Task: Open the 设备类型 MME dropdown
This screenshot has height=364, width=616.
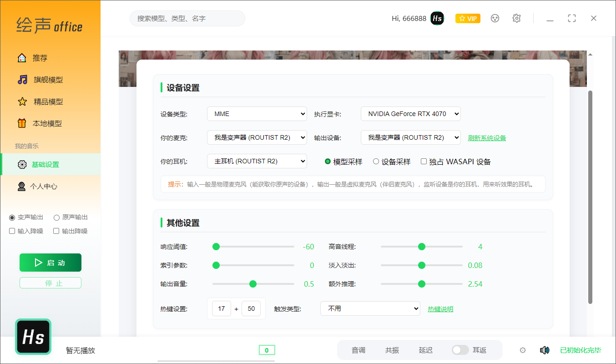Action: (257, 114)
